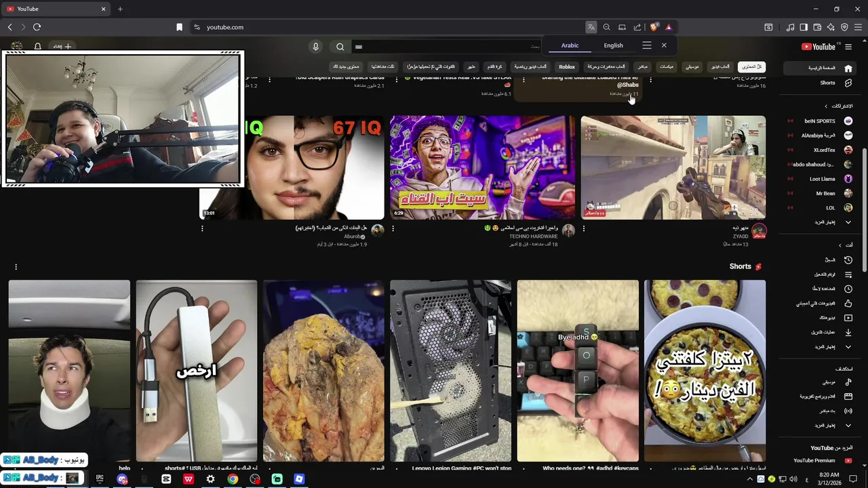Open the live shooter game stream thumbnail

click(x=673, y=167)
